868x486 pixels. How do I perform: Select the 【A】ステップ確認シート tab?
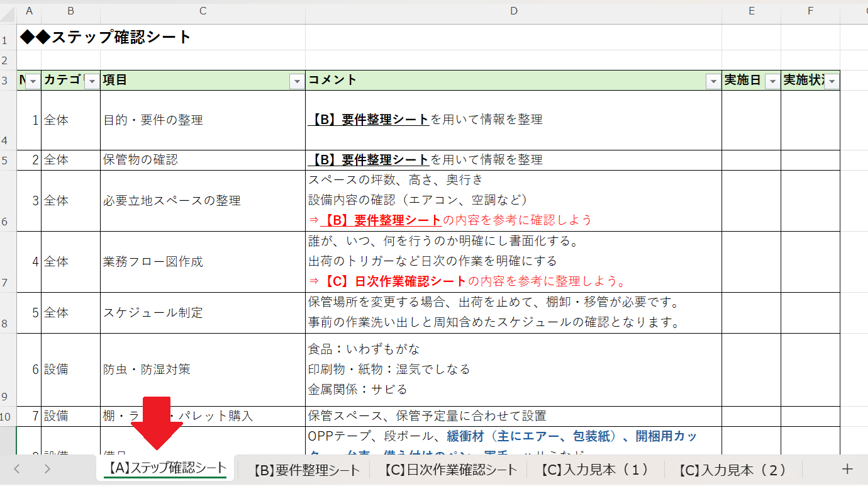165,468
